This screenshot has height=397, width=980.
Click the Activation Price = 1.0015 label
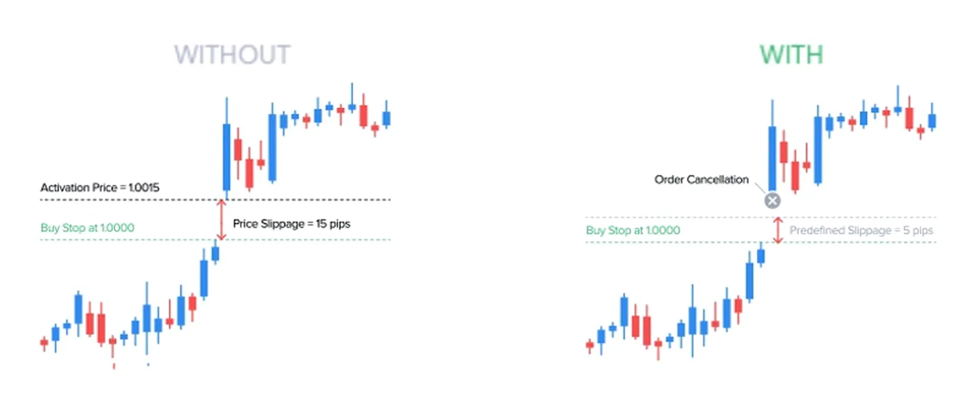click(x=100, y=188)
